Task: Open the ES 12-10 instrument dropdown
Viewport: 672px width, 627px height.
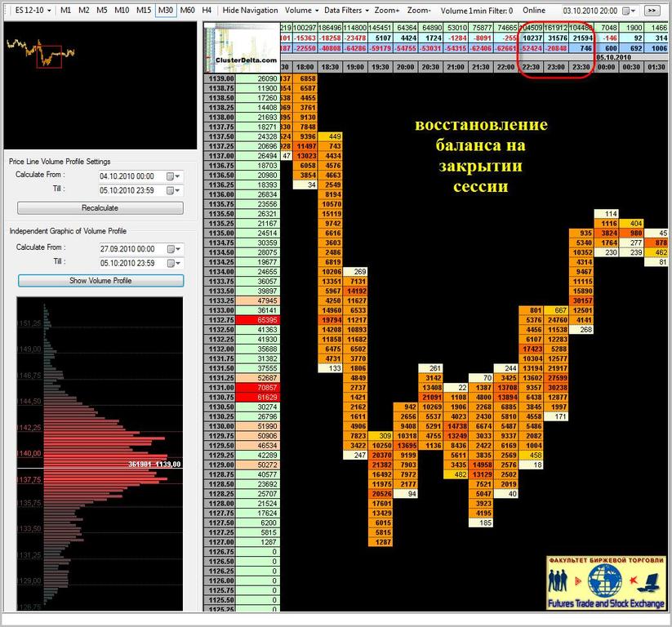Action: (33, 10)
